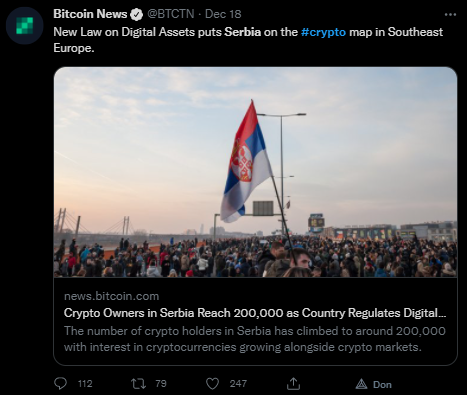The height and width of the screenshot is (395, 467).
Task: Click the retweet arrows icon
Action: pos(138,384)
